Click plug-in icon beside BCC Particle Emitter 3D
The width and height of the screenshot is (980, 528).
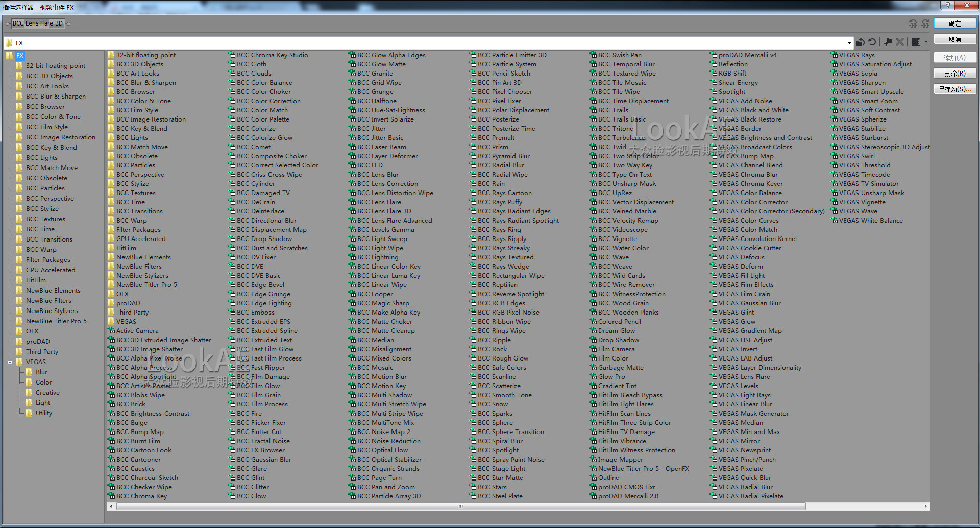pyautogui.click(x=473, y=55)
